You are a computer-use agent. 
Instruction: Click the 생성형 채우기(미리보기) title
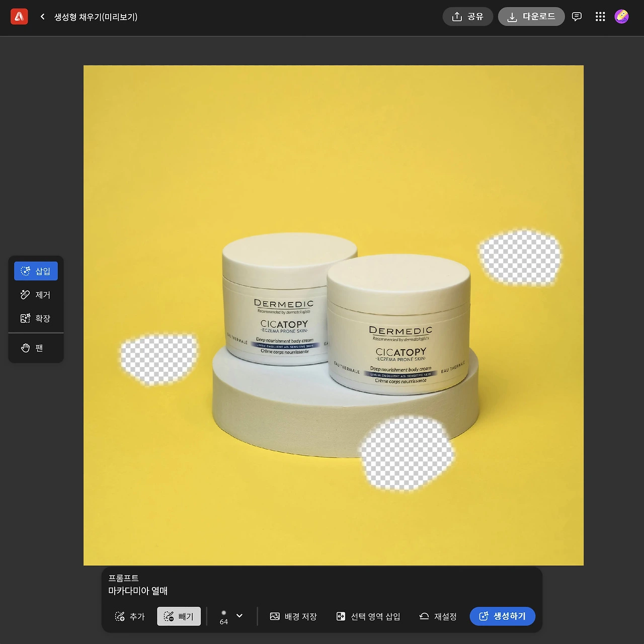coord(96,17)
